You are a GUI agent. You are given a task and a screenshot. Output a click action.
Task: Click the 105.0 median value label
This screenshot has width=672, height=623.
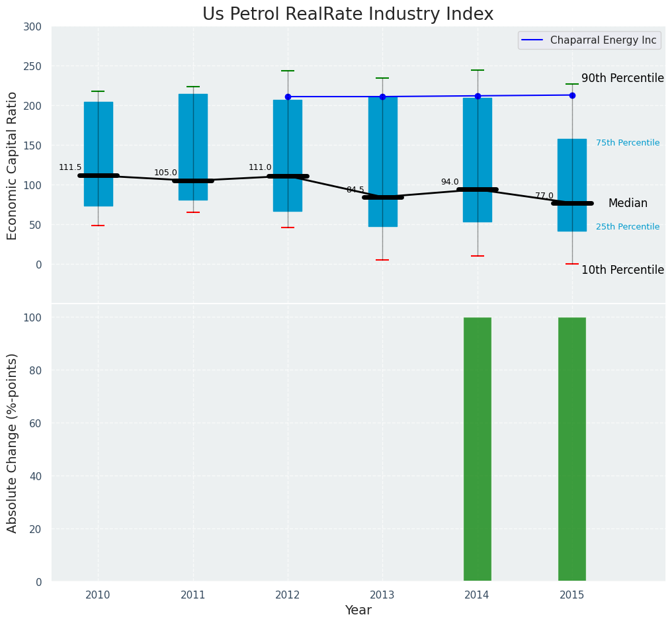click(x=165, y=173)
